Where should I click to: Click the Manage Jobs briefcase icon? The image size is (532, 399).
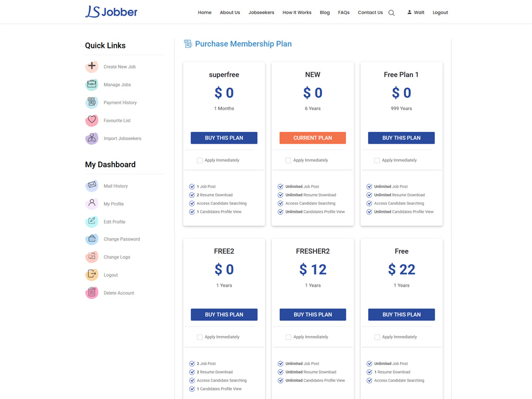(92, 84)
